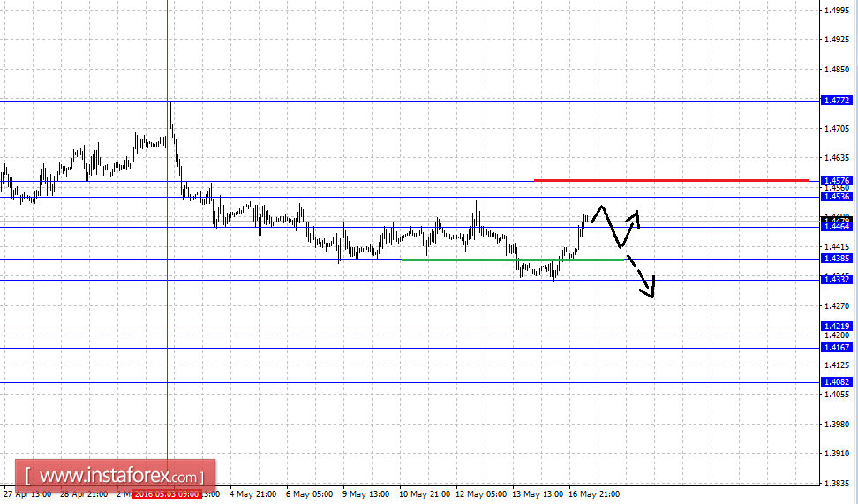Select the thick red resistance line
Image resolution: width=858 pixels, height=504 pixels.
click(x=672, y=180)
